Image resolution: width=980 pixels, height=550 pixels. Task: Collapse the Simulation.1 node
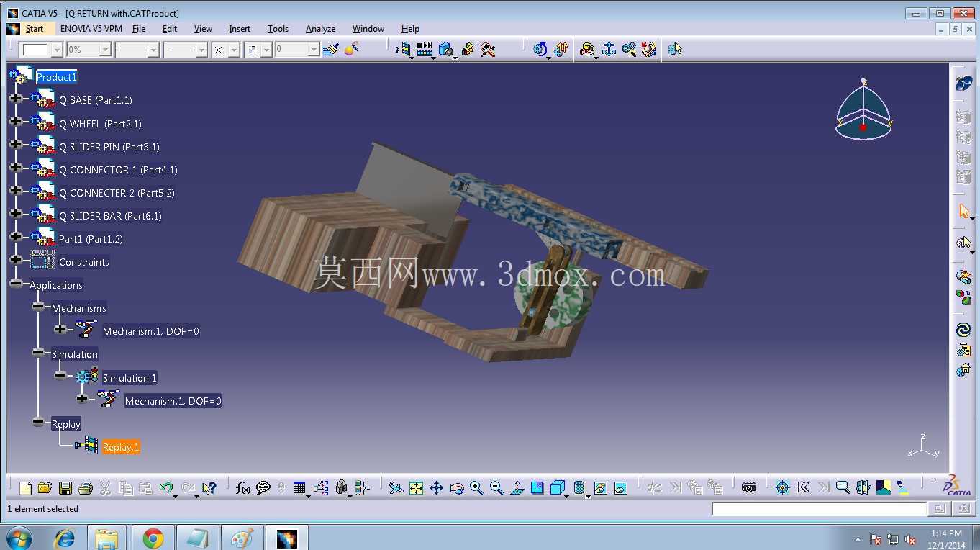60,375
